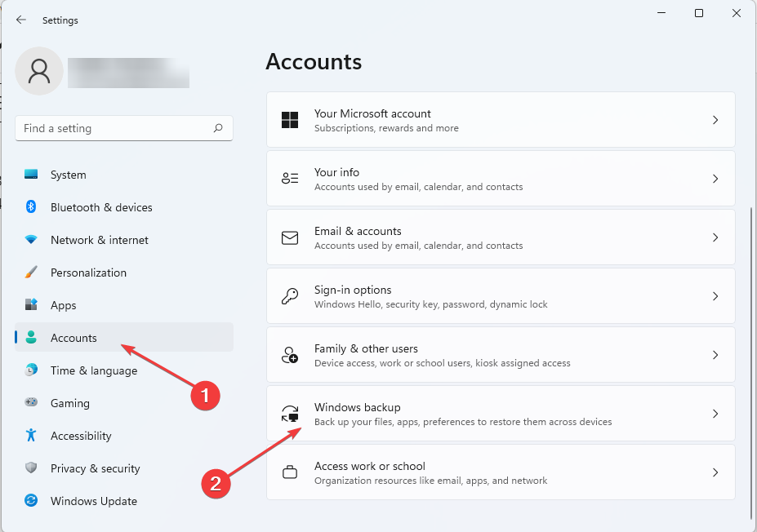
Task: Click the search magnifier in Find a setting
Action: click(x=218, y=128)
